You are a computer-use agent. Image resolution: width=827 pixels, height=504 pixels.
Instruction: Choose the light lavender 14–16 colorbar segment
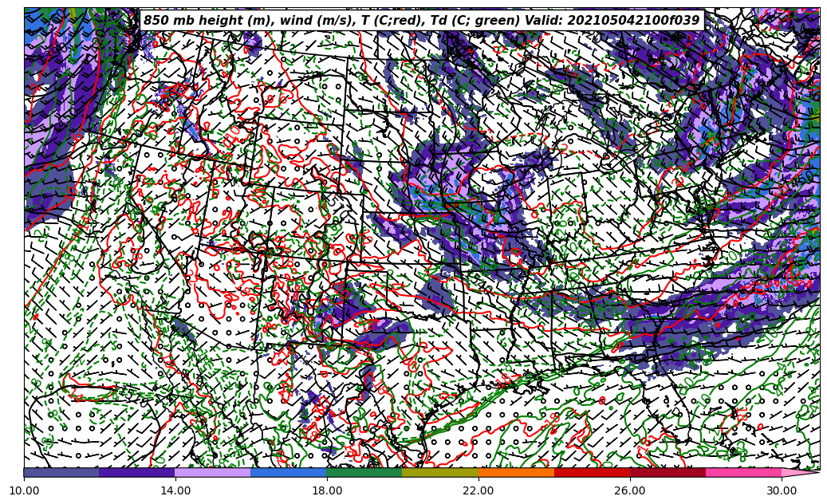[x=213, y=472]
